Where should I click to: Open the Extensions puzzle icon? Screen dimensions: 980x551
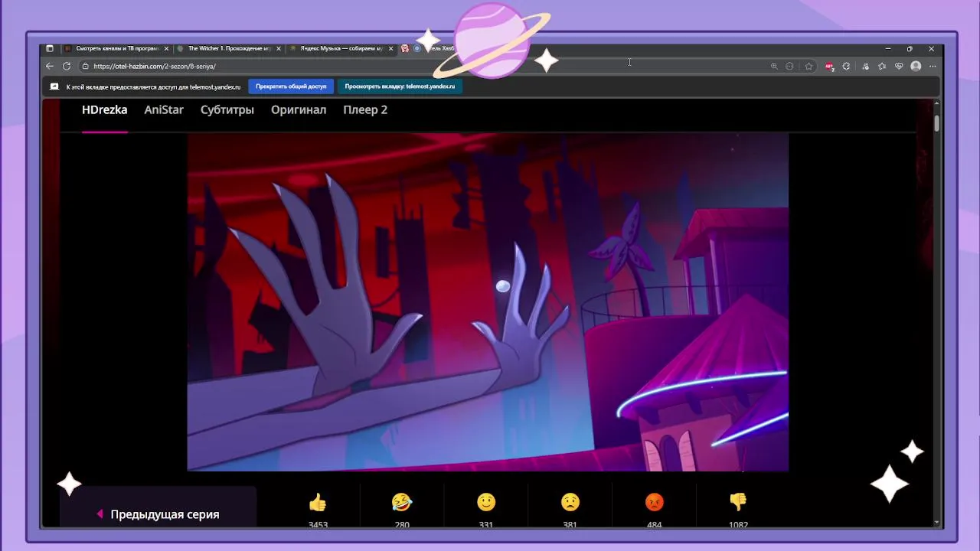[846, 67]
